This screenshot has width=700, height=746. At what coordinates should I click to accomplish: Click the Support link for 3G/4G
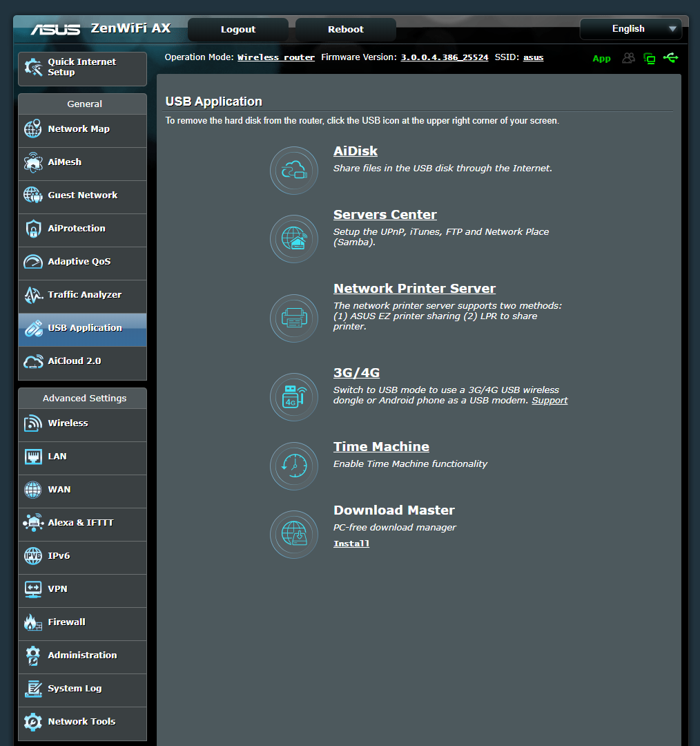[550, 401]
